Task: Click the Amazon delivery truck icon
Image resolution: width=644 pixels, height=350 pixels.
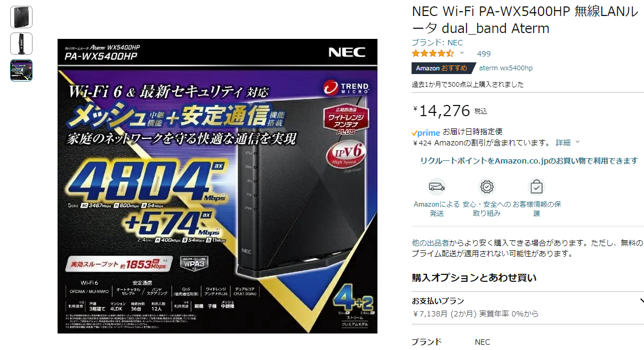Action: click(437, 187)
